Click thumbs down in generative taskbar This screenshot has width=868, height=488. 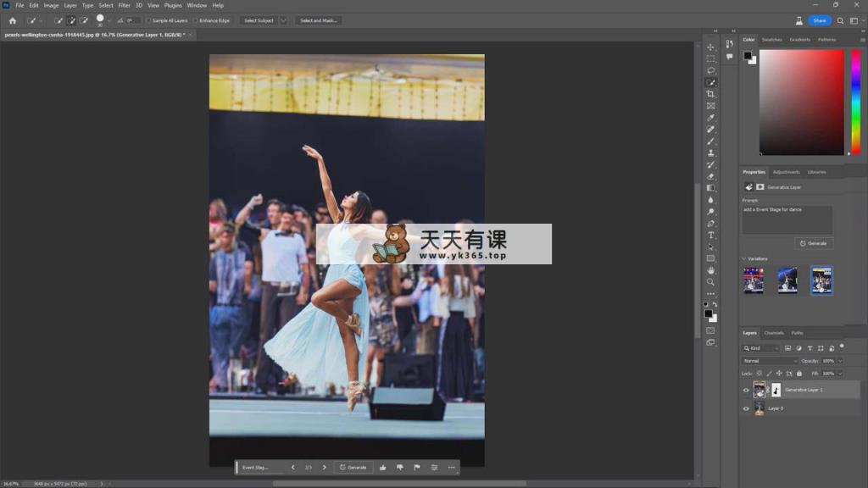(400, 468)
